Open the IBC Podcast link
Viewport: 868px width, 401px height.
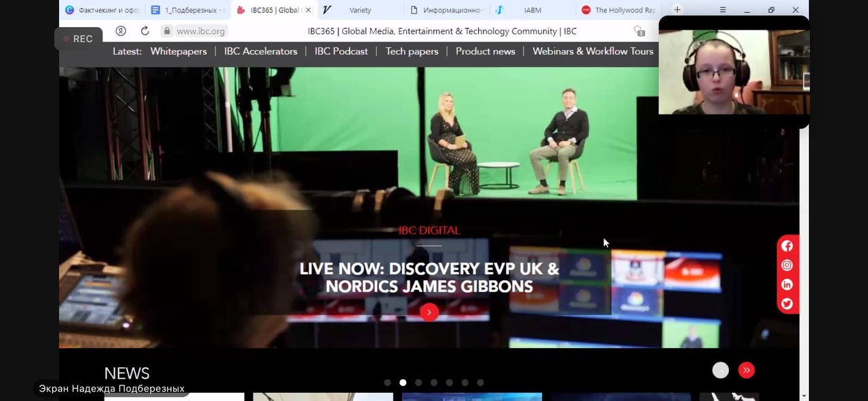click(341, 51)
